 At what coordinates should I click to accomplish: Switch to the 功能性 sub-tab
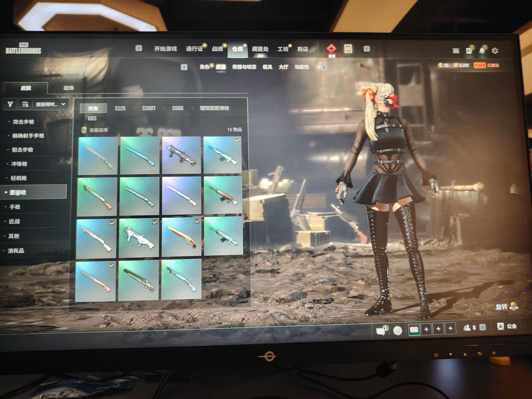pyautogui.click(x=302, y=67)
